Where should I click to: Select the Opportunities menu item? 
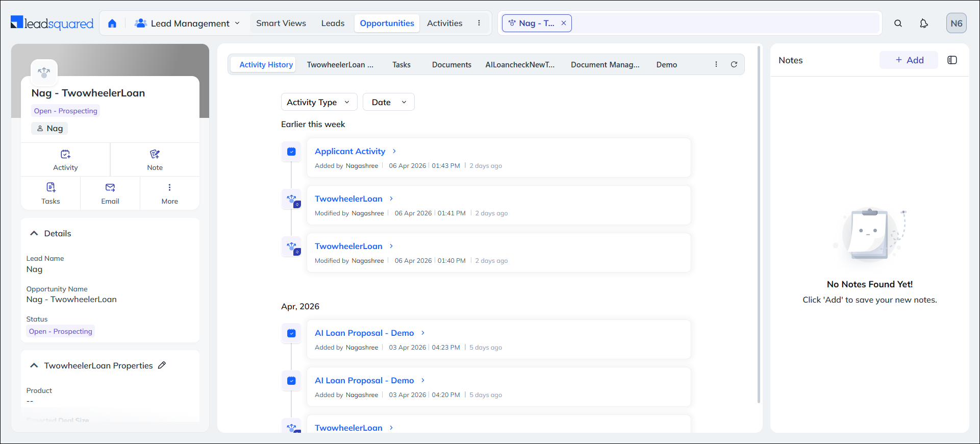[387, 23]
